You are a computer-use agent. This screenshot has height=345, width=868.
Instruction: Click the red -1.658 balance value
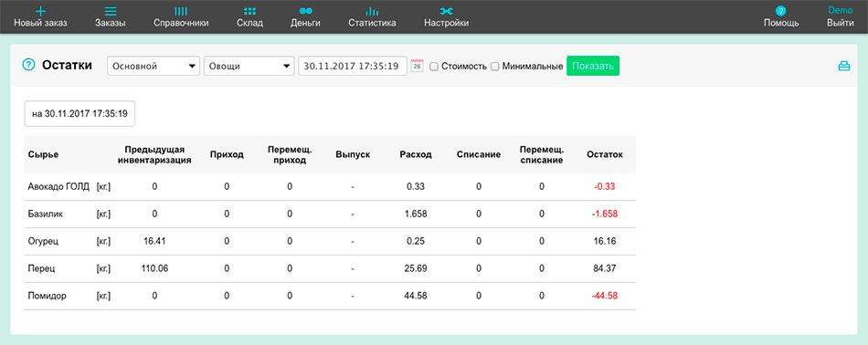(605, 214)
